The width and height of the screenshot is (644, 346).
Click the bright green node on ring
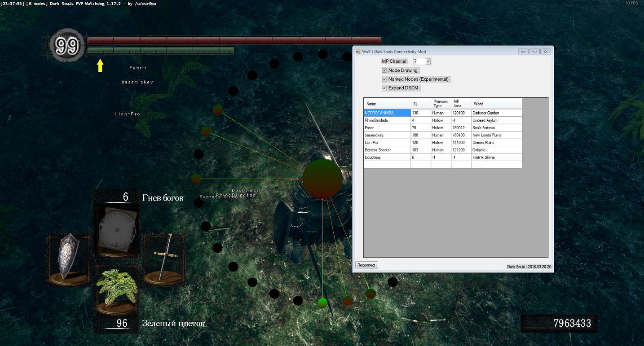click(322, 303)
